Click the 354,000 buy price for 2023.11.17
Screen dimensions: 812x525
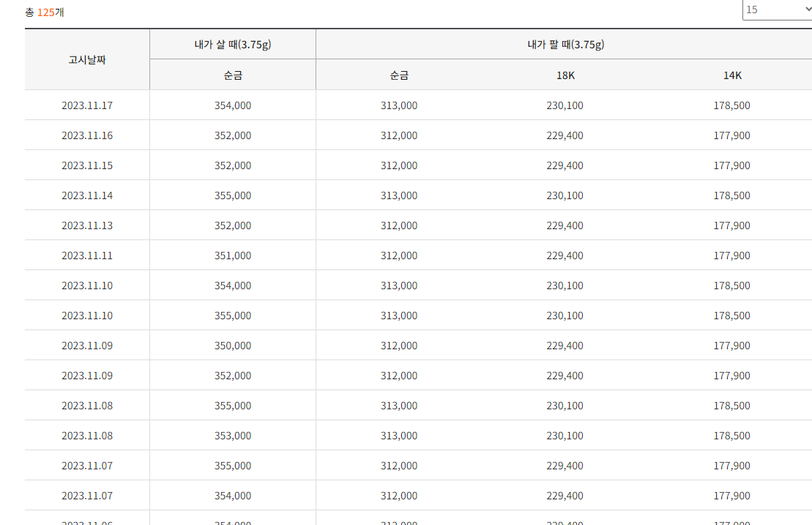(233, 105)
